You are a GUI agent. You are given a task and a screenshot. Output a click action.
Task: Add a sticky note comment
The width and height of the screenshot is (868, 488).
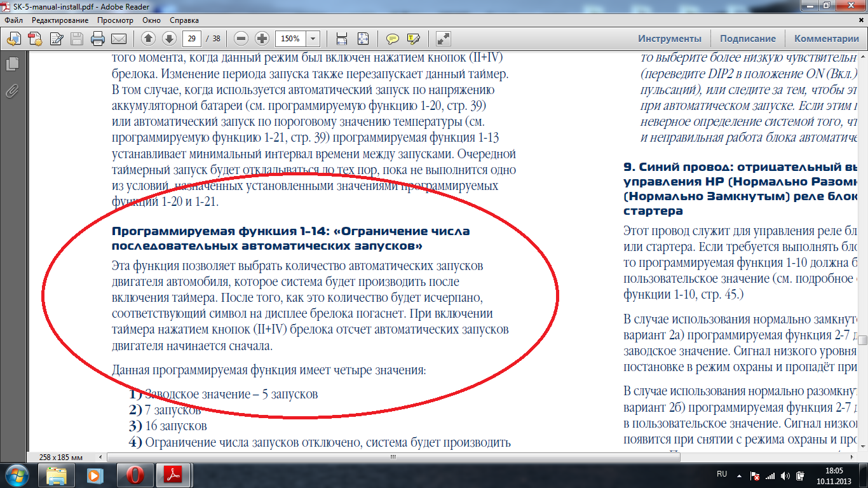click(x=393, y=39)
